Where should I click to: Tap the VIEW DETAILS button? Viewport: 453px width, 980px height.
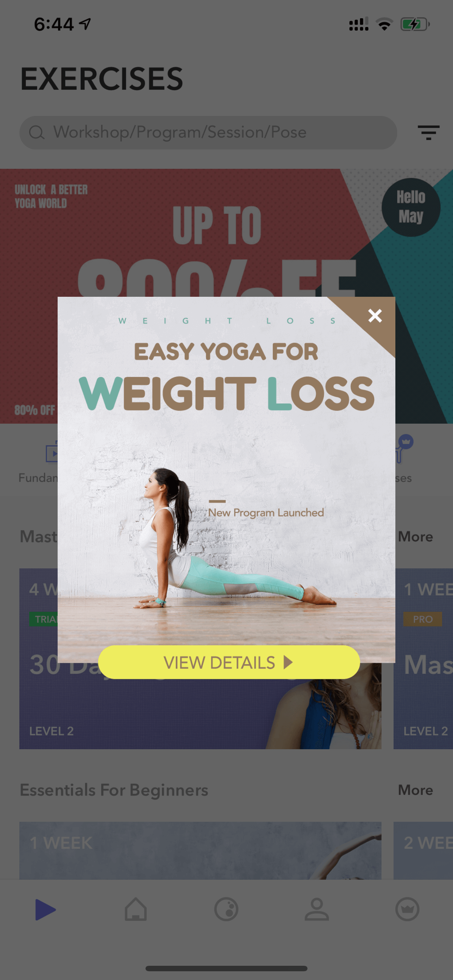(x=229, y=662)
